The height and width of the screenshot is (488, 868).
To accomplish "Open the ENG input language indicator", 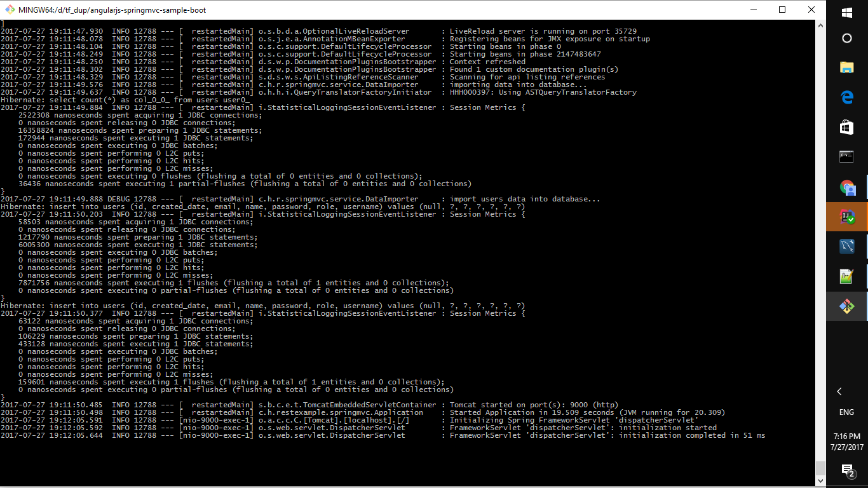I will click(846, 412).
